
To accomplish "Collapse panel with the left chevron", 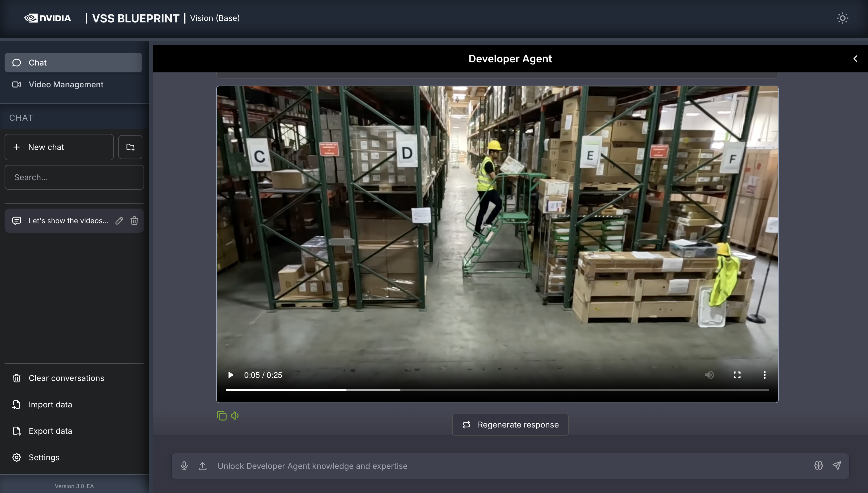I will coord(855,59).
